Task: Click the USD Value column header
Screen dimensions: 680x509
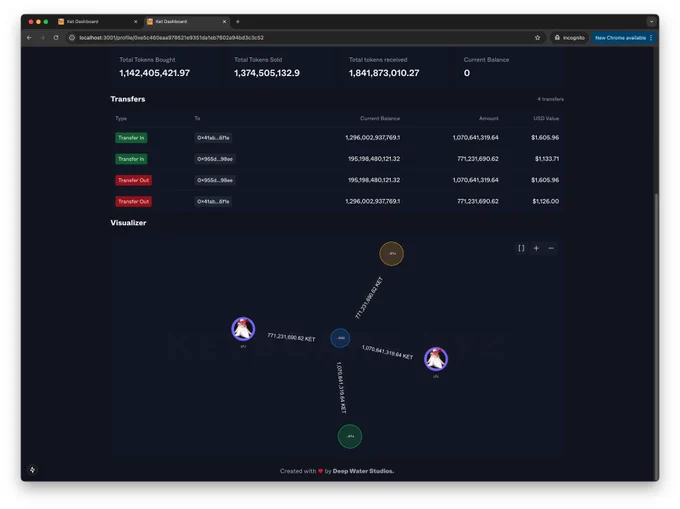Action: pyautogui.click(x=546, y=118)
